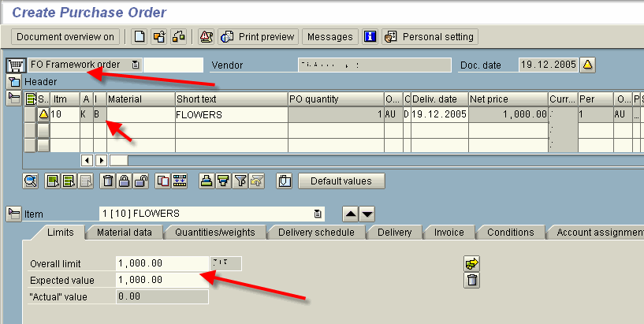Open the Delivery tab
This screenshot has height=324, width=644.
394,233
